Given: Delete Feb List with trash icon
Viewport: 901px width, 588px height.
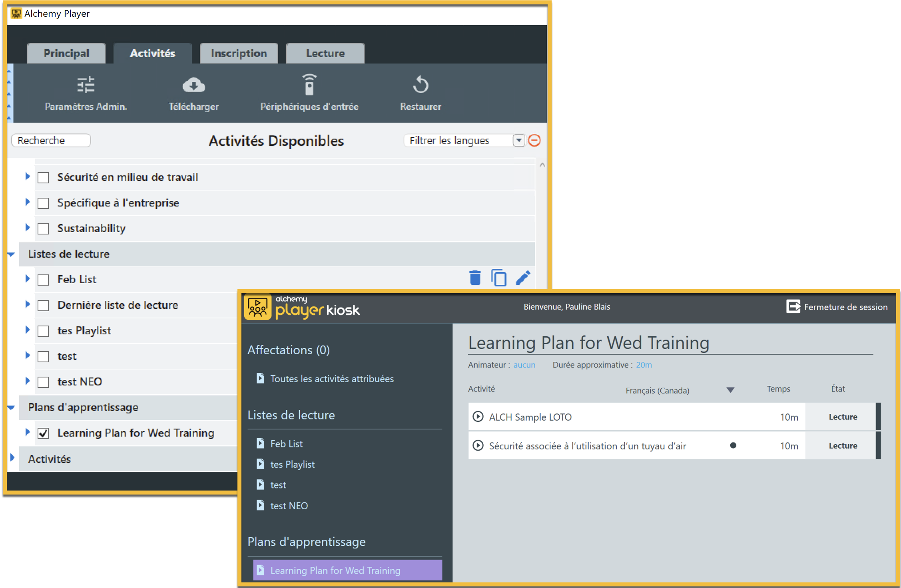Looking at the screenshot, I should point(475,278).
